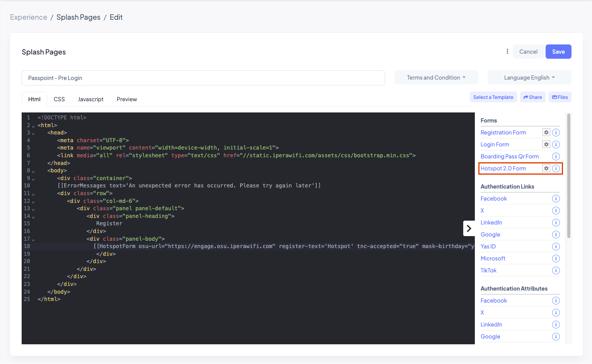Viewport: 592px width, 364px height.
Task: Fold panel-default div on line 13
Action: pos(33,209)
